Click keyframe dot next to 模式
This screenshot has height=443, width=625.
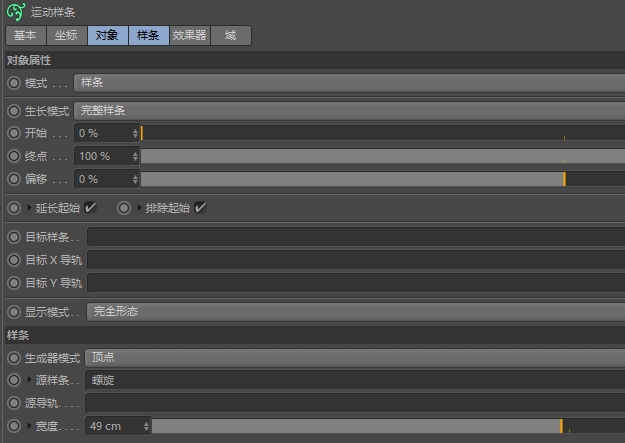pyautogui.click(x=14, y=83)
